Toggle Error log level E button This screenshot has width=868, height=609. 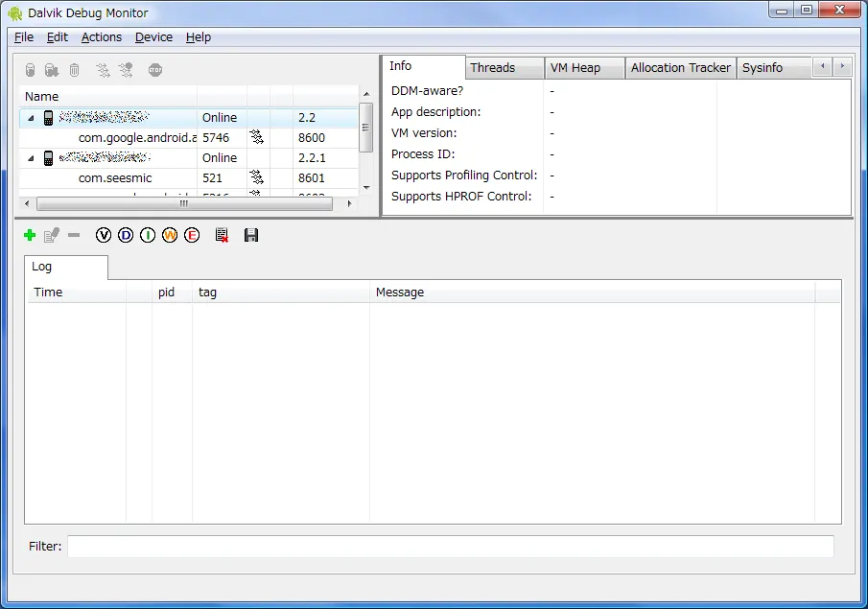[x=192, y=235]
